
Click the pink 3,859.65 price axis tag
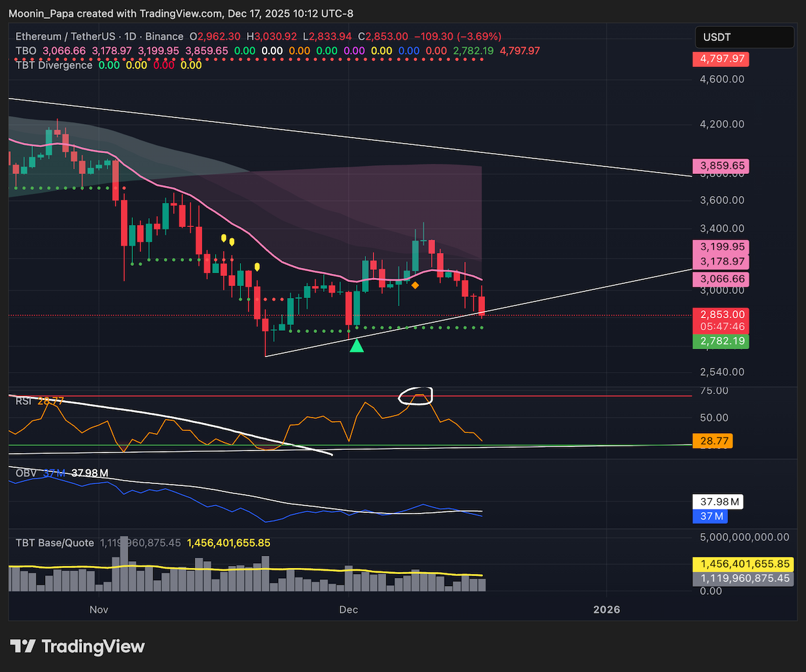(720, 165)
